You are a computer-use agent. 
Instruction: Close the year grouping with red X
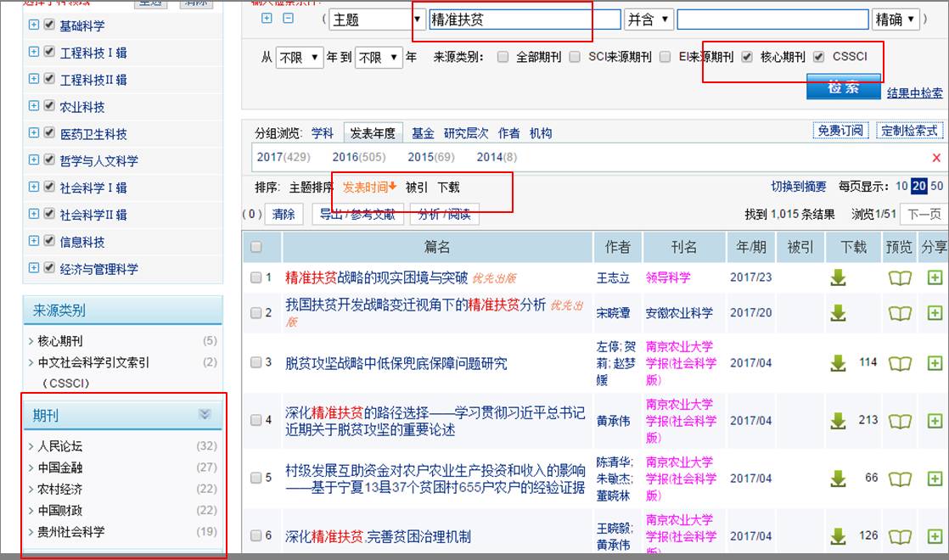[936, 158]
